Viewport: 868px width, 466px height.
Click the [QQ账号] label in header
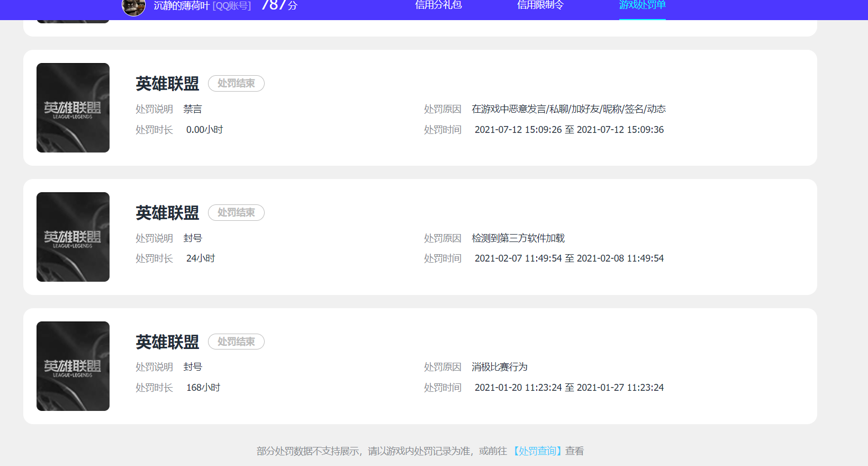(232, 6)
